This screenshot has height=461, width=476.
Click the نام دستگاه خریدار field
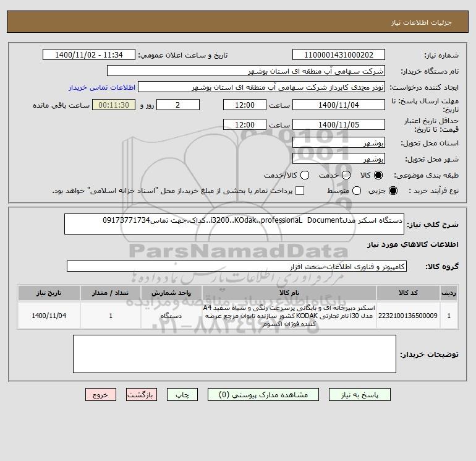coord(246,71)
